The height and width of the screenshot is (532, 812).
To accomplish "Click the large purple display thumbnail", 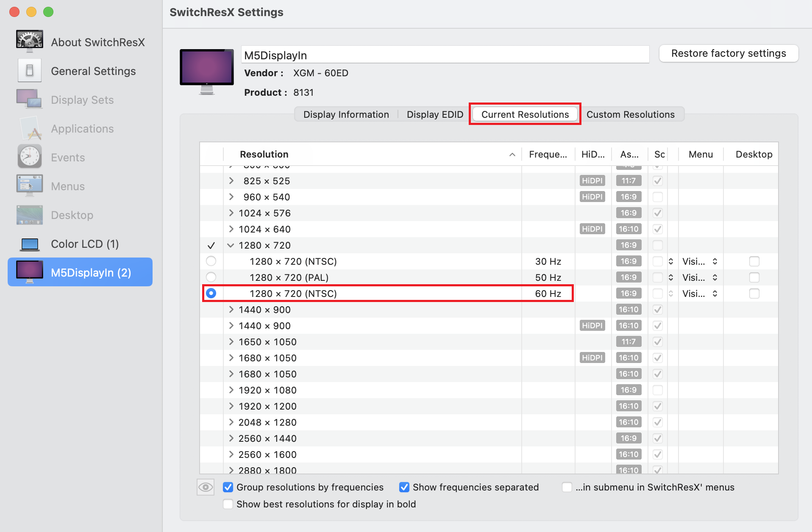I will (207, 72).
